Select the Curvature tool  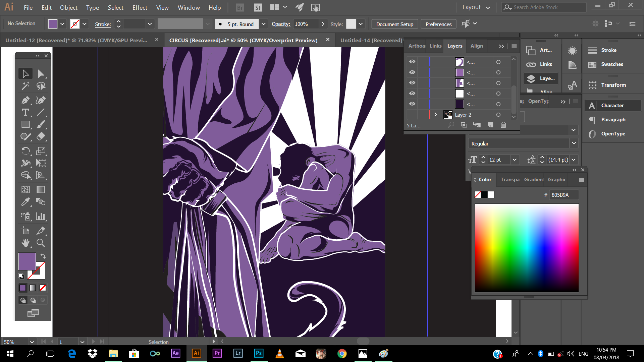point(41,100)
